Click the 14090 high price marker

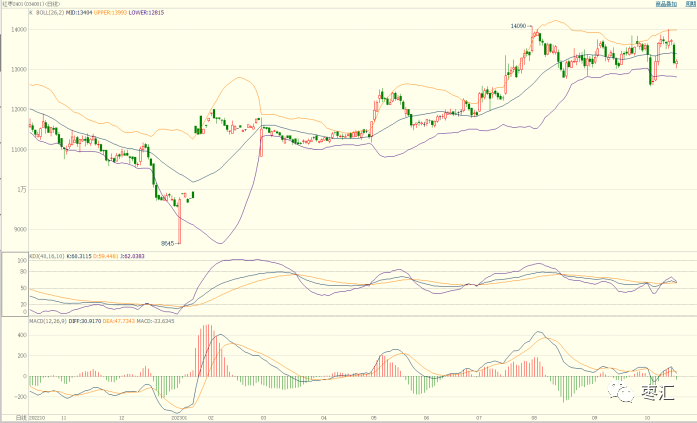518,26
